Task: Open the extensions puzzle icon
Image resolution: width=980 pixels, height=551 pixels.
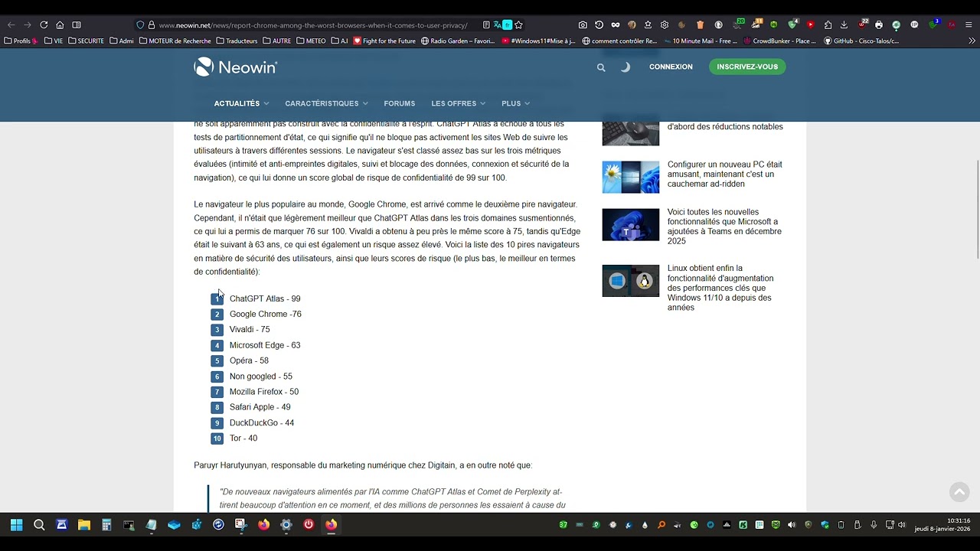Action: (828, 24)
